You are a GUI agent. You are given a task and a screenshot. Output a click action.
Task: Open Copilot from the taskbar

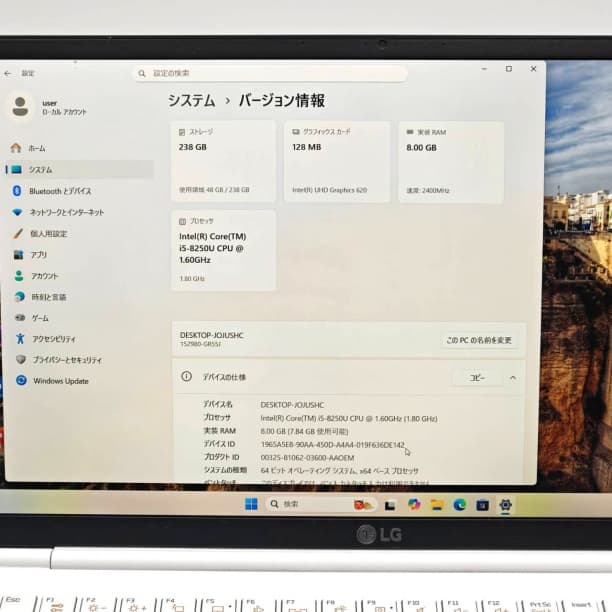point(414,505)
